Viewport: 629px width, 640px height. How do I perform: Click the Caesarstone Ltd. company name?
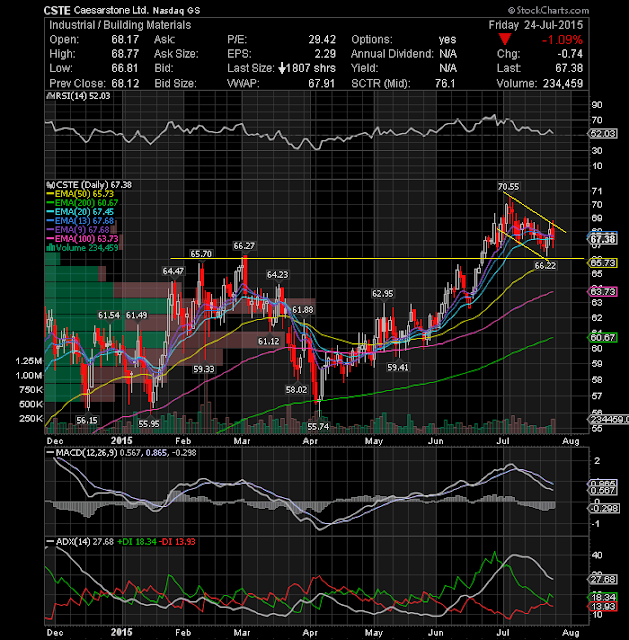111,10
